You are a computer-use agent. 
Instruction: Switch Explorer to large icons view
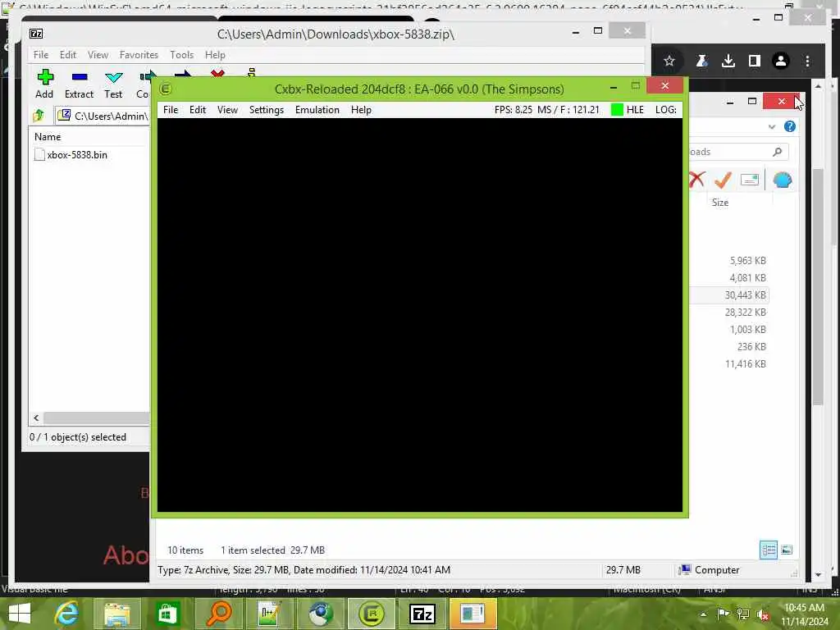pyautogui.click(x=787, y=550)
